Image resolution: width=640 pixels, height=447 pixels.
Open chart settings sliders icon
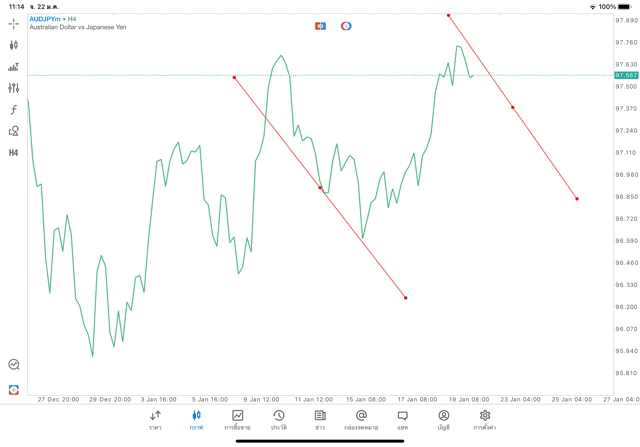[14, 88]
